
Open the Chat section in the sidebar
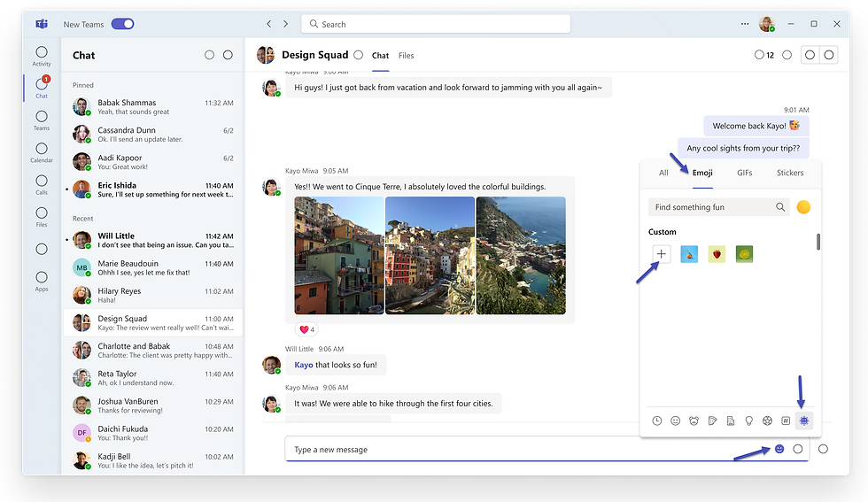coord(42,88)
